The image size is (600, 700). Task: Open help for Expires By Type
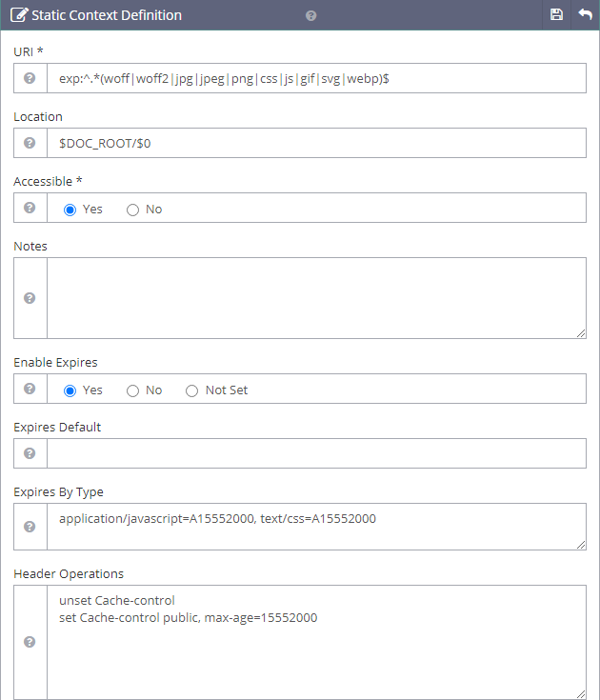[x=30, y=526]
